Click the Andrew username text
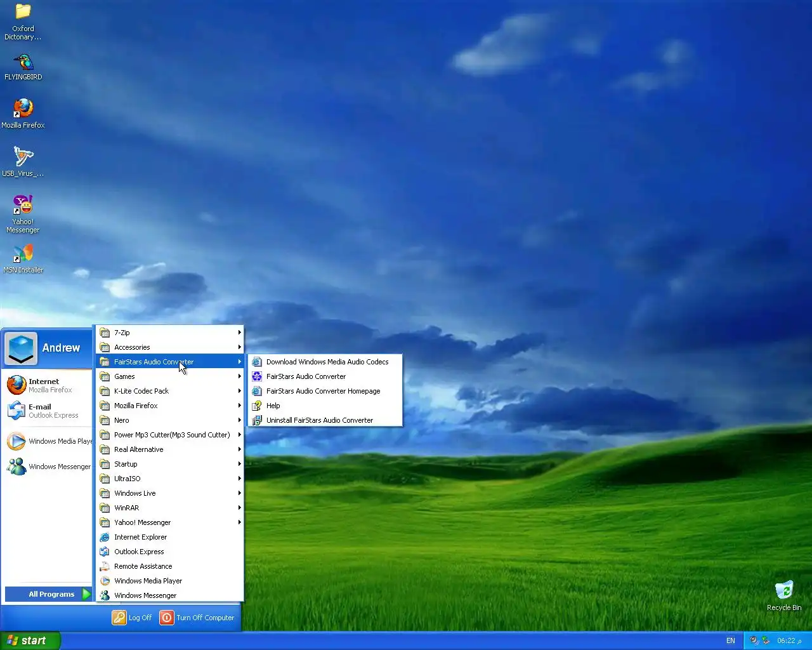 pyautogui.click(x=61, y=348)
